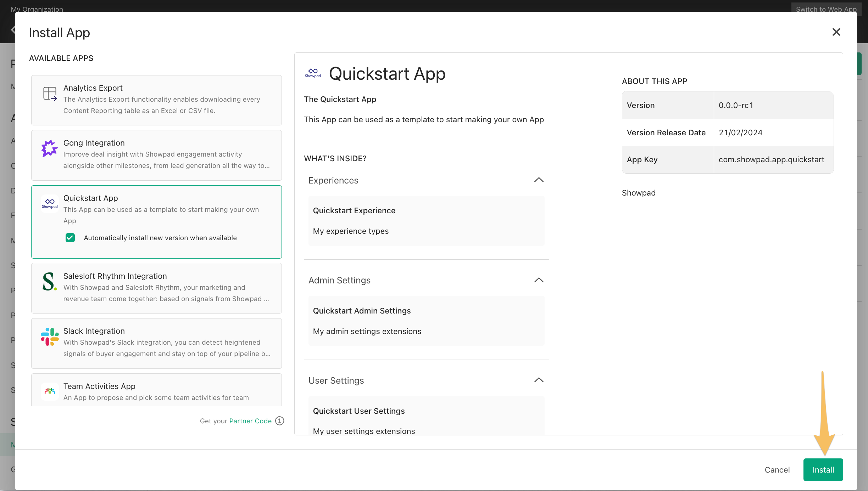Click the Quickstart App title in list
This screenshot has height=491, width=868.
(90, 198)
